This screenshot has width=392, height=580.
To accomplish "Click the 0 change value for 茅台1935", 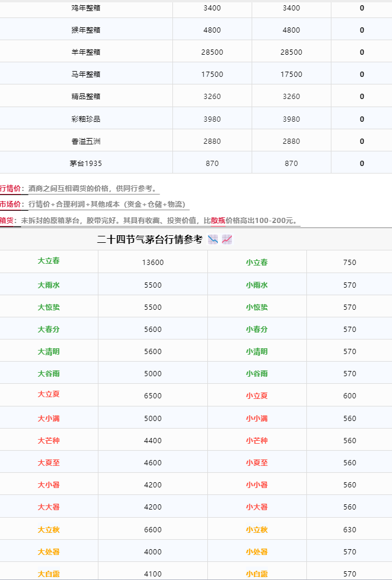I will tap(362, 164).
